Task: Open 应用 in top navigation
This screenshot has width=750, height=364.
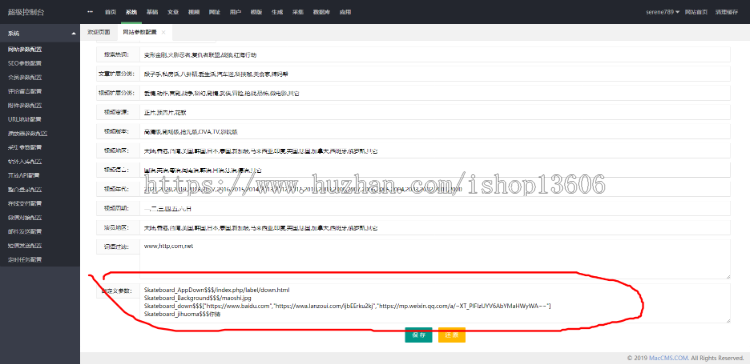Action: point(345,12)
